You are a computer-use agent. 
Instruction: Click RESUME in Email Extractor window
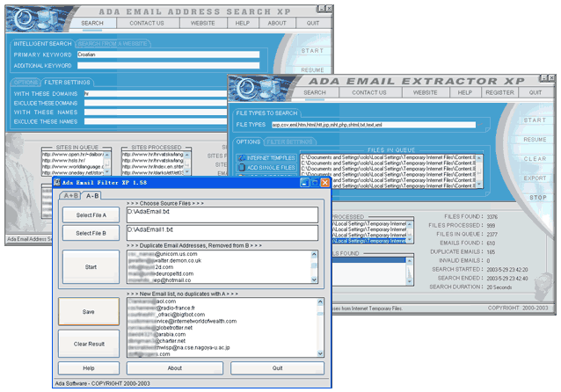pyautogui.click(x=535, y=140)
